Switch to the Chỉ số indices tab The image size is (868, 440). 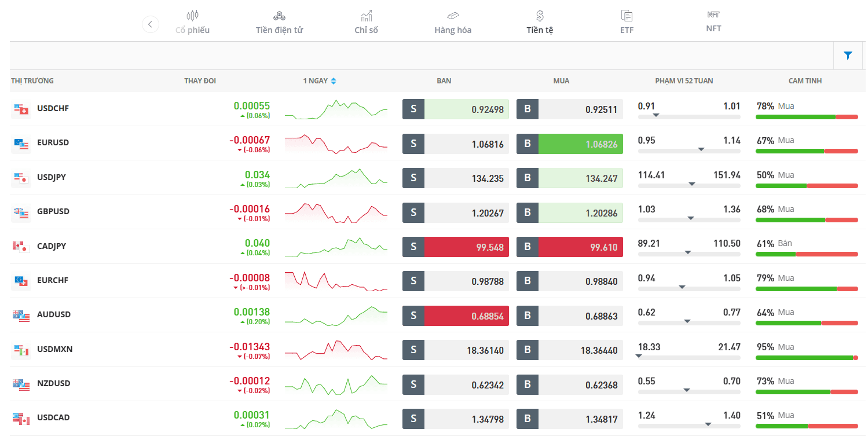[366, 23]
